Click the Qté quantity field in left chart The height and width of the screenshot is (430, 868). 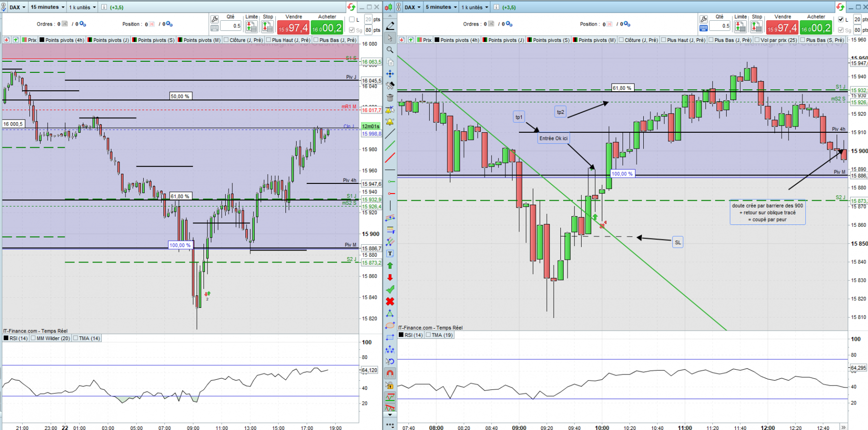click(x=231, y=26)
